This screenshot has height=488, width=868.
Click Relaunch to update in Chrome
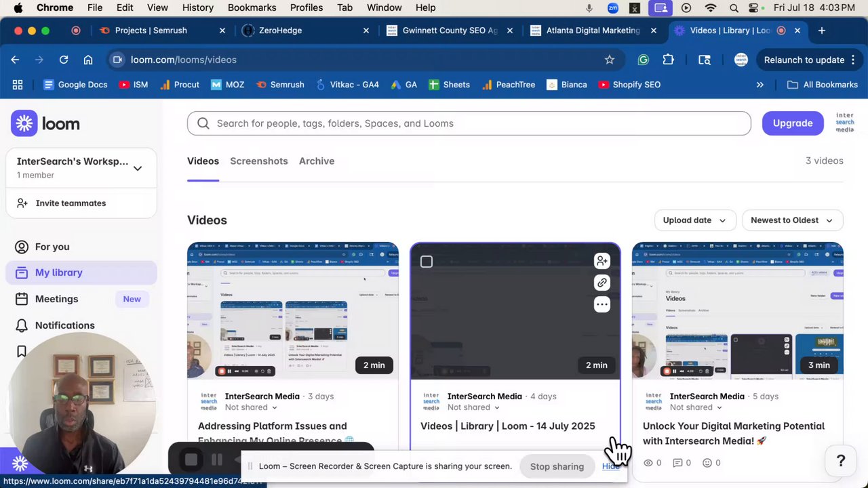click(x=804, y=60)
